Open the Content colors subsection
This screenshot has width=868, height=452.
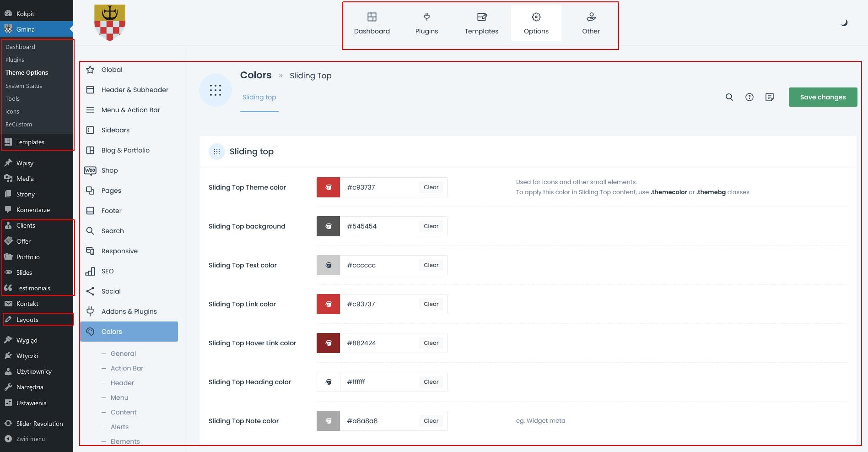click(124, 412)
